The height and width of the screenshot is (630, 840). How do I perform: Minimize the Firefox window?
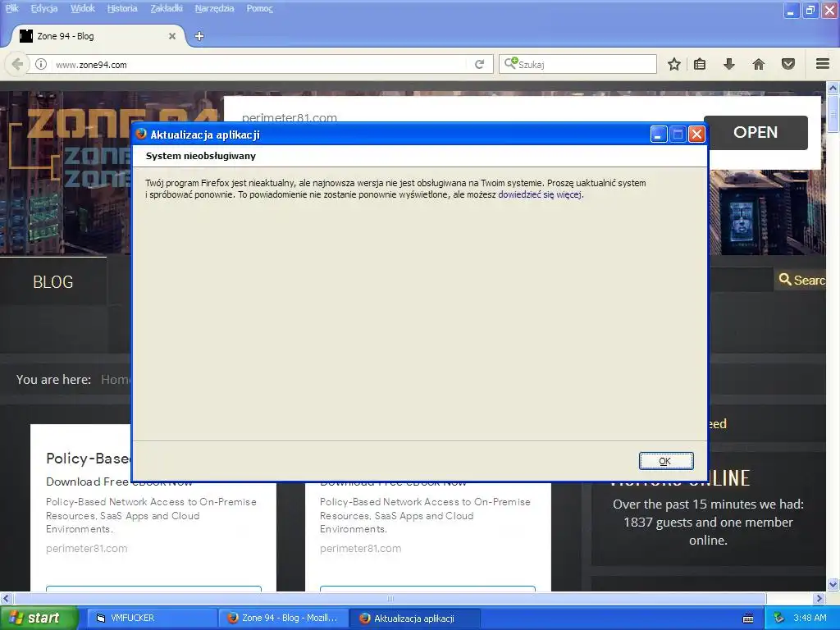791,10
